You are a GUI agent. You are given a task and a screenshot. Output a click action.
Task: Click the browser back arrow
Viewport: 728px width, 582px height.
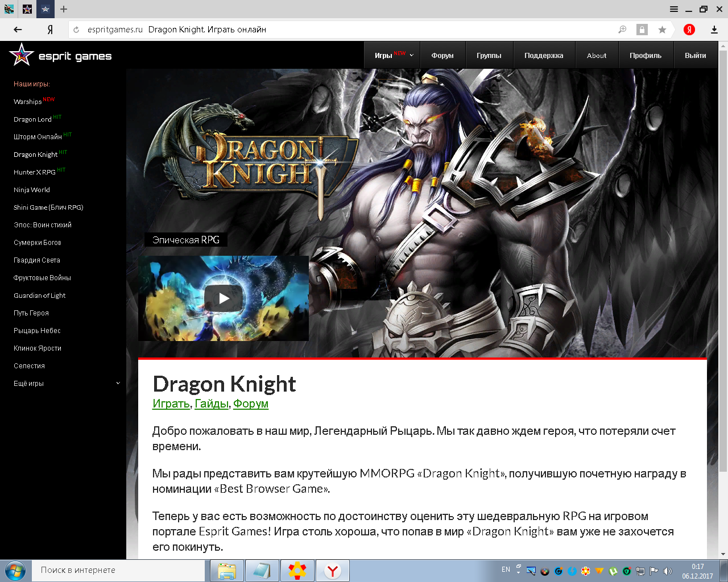click(18, 30)
